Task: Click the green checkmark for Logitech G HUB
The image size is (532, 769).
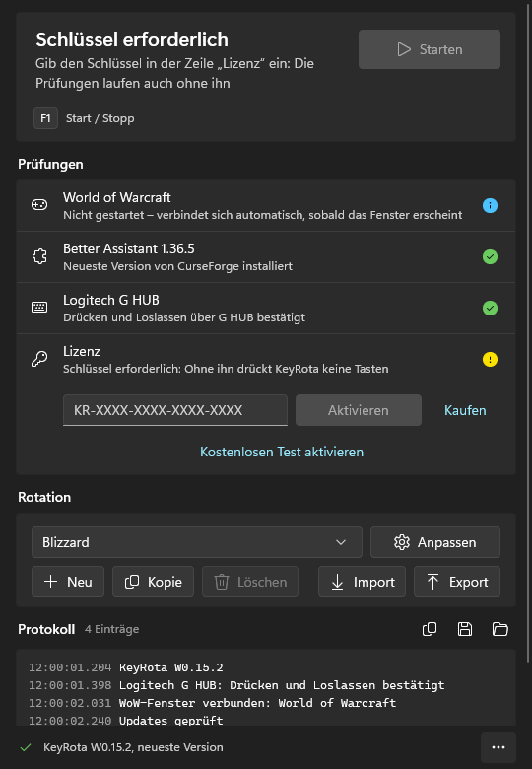Action: (x=490, y=308)
